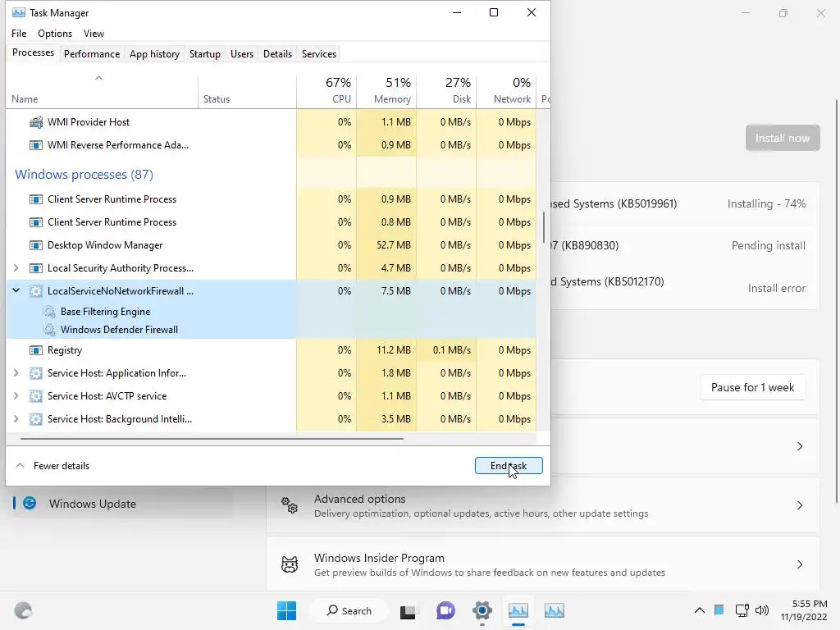Collapse Task Manager to fewer details
Screen dimensions: 840x630
click(52, 466)
